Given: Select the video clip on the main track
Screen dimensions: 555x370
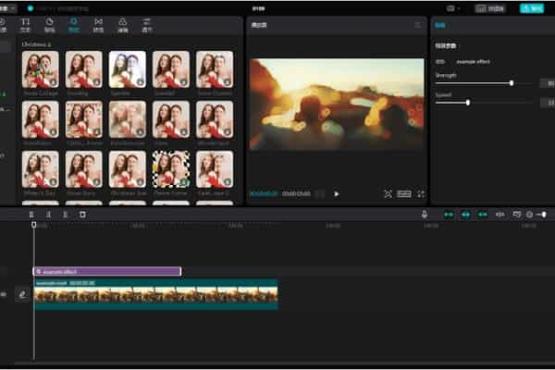Looking at the screenshot, I should click(x=156, y=294).
